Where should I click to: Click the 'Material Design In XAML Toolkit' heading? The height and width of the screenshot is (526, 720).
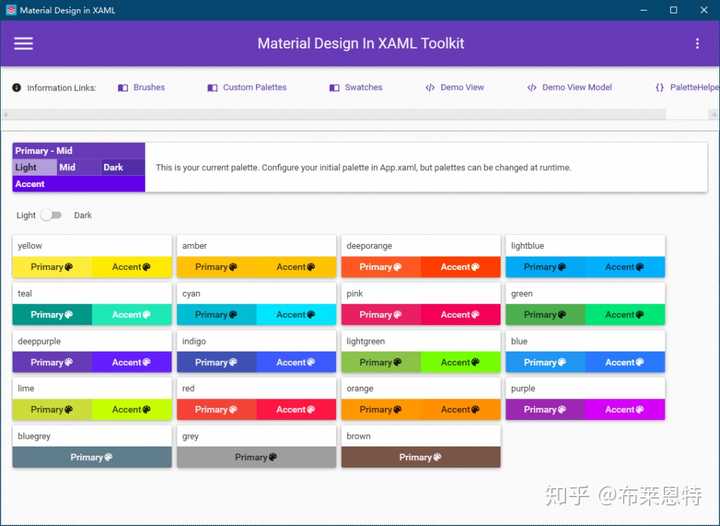click(360, 44)
